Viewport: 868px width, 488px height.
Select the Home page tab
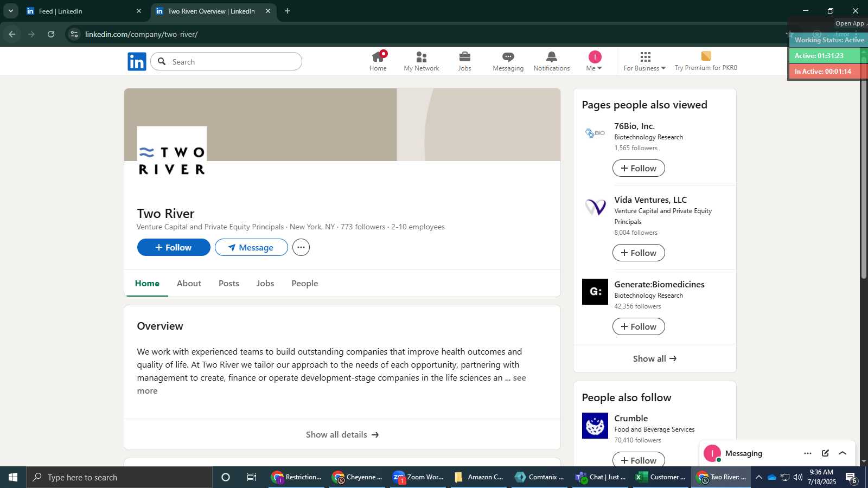(x=147, y=283)
